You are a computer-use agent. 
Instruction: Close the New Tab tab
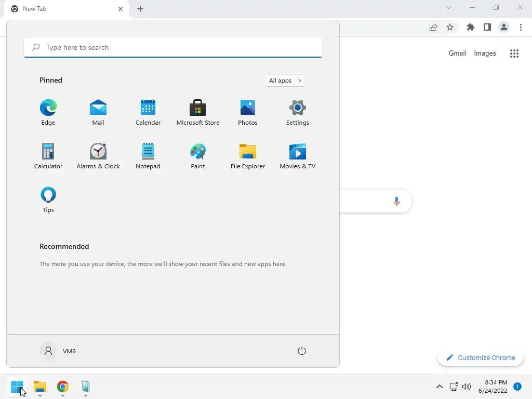(x=120, y=9)
